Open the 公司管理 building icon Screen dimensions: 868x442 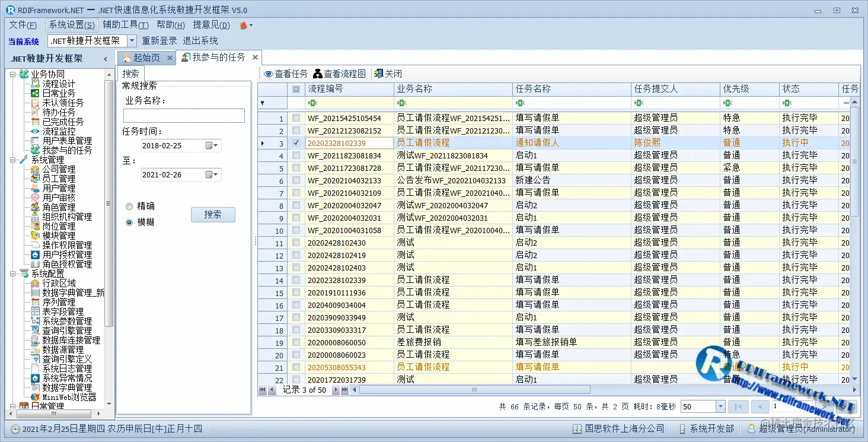(x=36, y=169)
